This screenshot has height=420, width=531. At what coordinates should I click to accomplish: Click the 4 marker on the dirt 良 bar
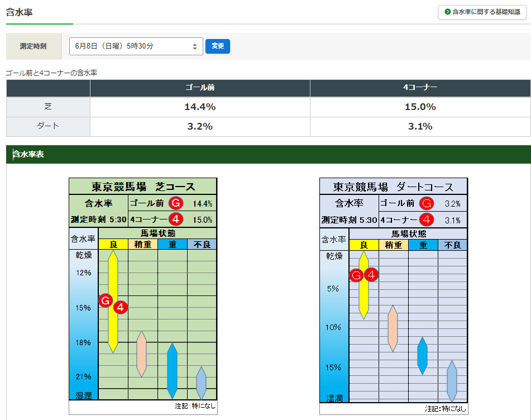[371, 275]
